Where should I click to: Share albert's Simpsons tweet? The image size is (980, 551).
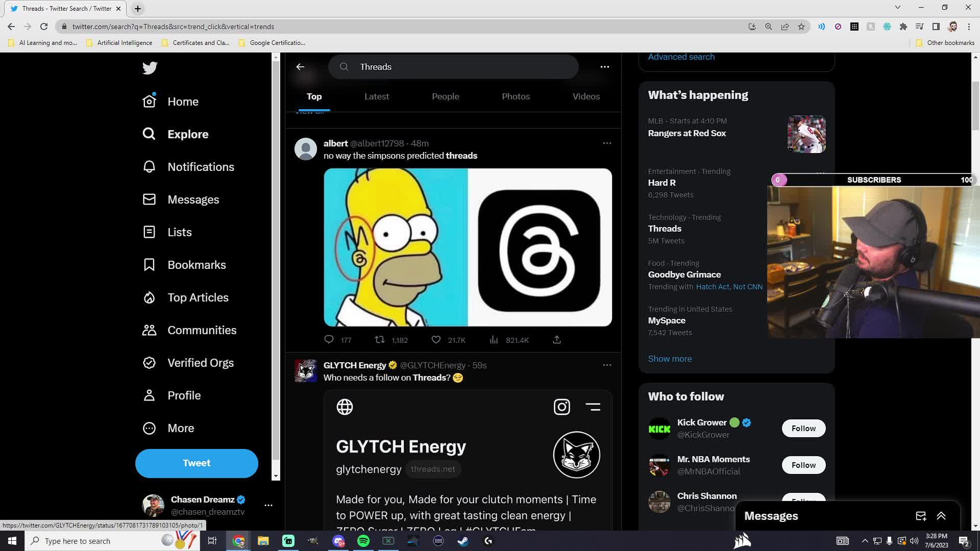tap(557, 340)
